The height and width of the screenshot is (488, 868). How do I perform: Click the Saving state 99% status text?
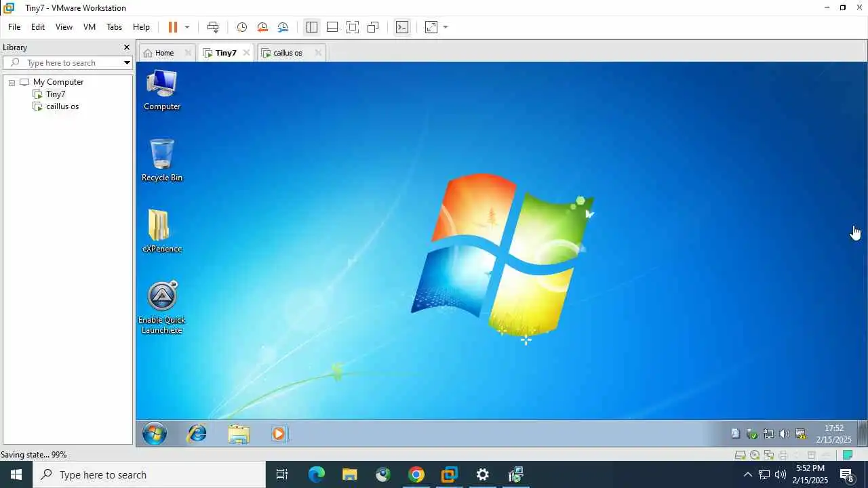click(x=34, y=455)
